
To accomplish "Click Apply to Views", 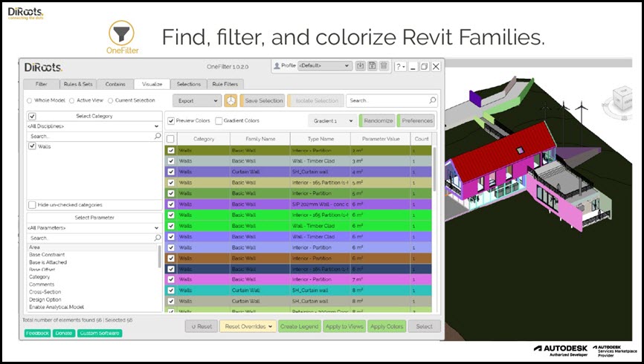I will point(344,326).
